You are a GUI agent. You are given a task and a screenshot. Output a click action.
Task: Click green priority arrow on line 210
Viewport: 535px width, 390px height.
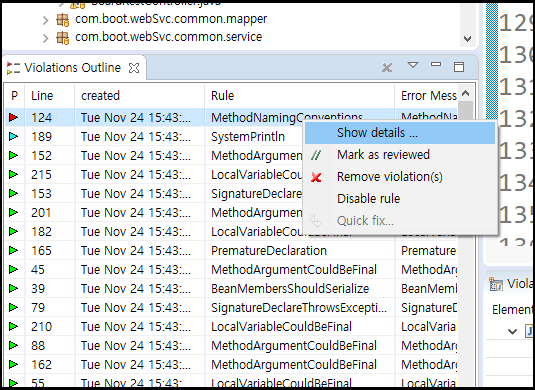click(x=13, y=327)
